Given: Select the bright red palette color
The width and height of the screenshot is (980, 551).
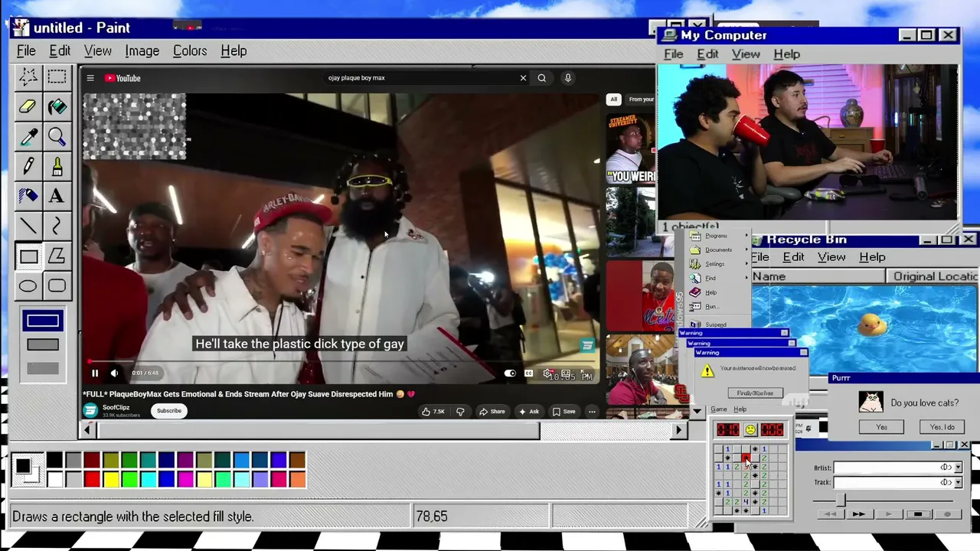Looking at the screenshot, I should pyautogui.click(x=92, y=480).
